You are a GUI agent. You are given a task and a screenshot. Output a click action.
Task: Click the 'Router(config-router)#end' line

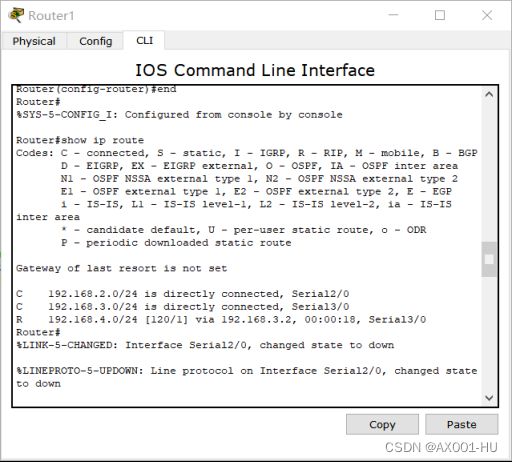coord(96,89)
